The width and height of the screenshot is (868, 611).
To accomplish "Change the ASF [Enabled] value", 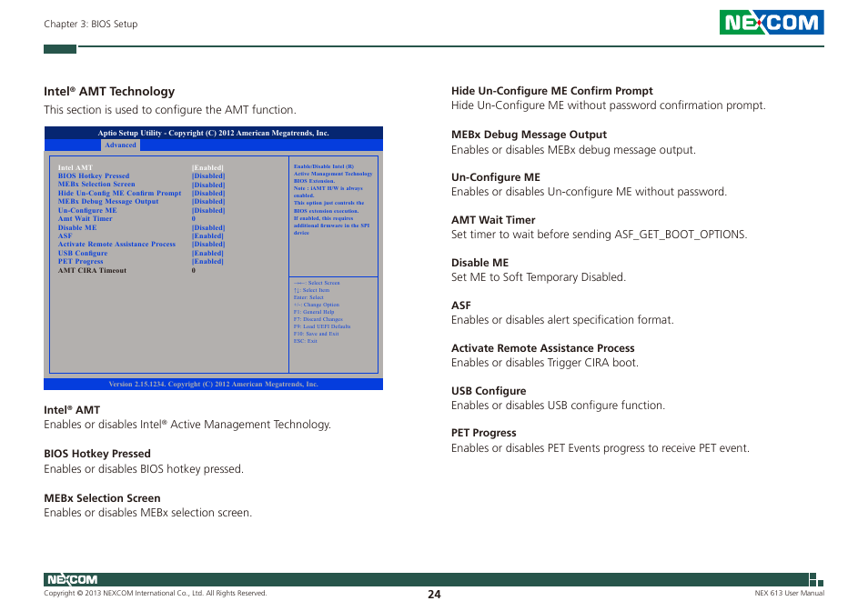I will (207, 235).
